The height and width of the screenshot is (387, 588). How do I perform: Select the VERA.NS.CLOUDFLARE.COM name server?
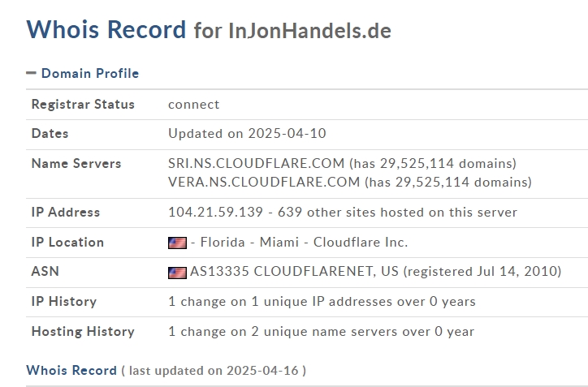tap(264, 182)
